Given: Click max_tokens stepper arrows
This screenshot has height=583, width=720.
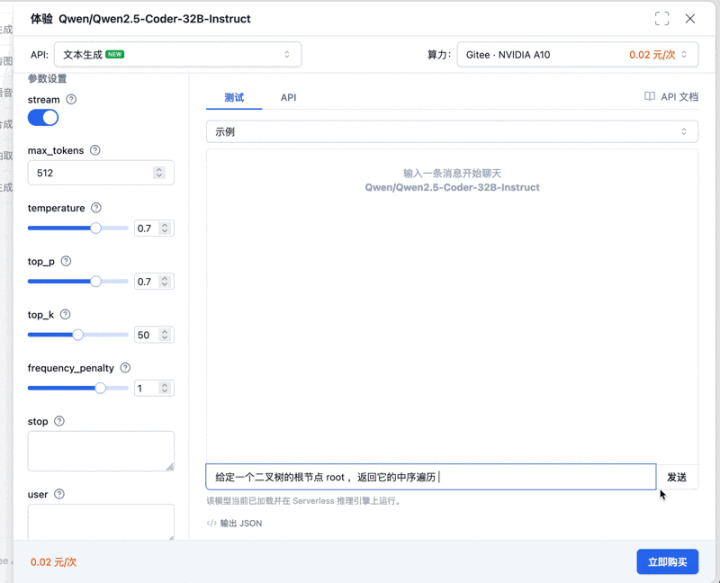Looking at the screenshot, I should point(159,173).
